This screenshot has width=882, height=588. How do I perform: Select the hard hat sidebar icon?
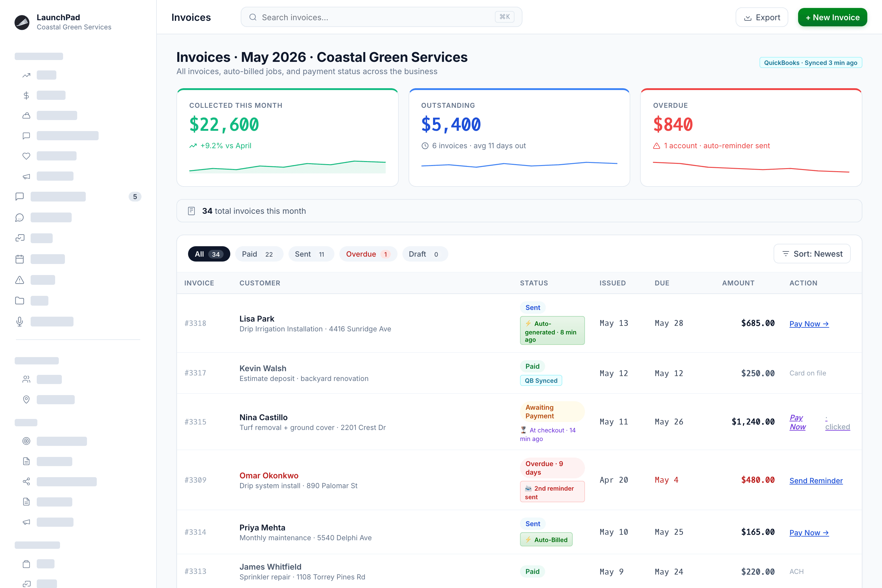click(x=26, y=115)
